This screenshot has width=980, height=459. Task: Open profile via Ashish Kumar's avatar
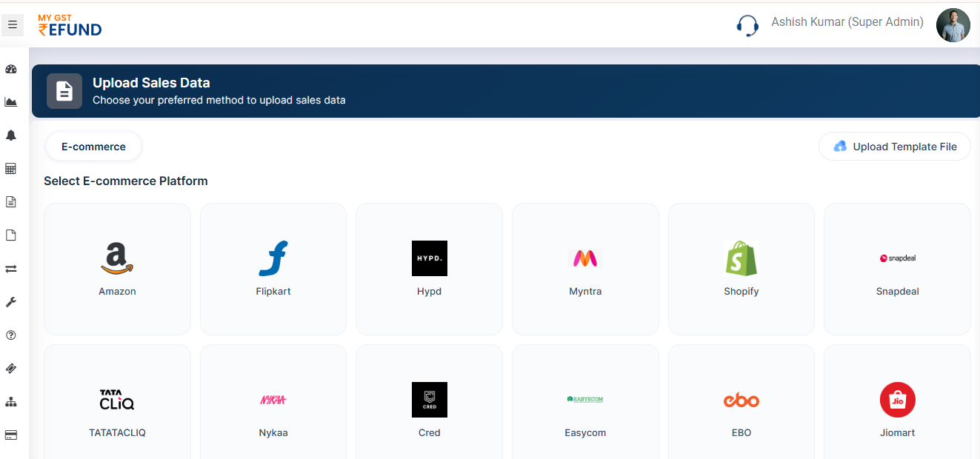pos(953,24)
